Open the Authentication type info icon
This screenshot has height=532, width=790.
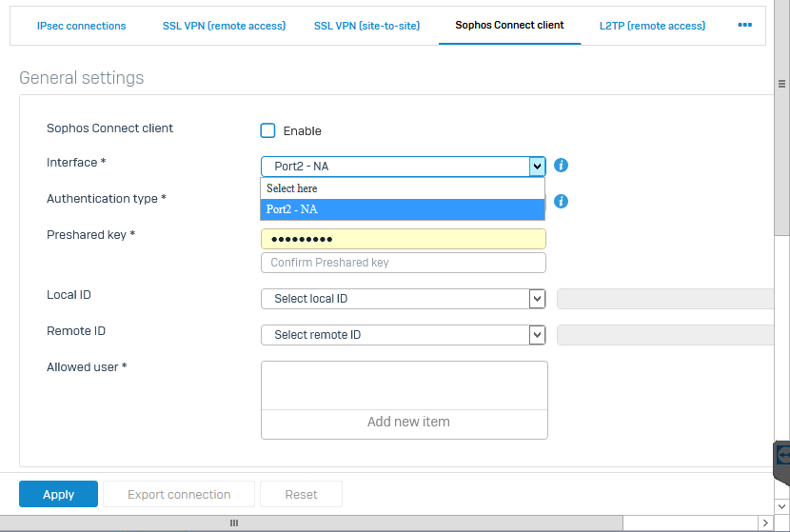point(561,202)
